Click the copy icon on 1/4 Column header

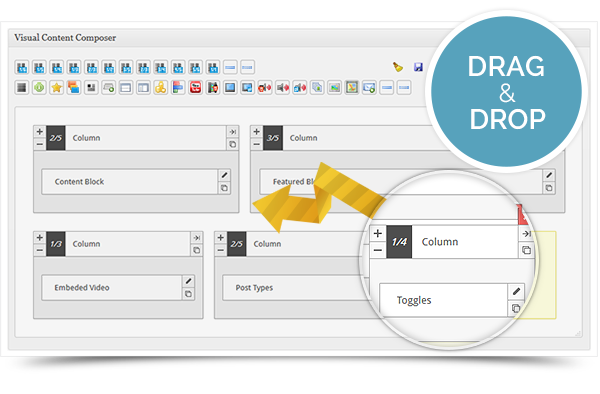527,250
